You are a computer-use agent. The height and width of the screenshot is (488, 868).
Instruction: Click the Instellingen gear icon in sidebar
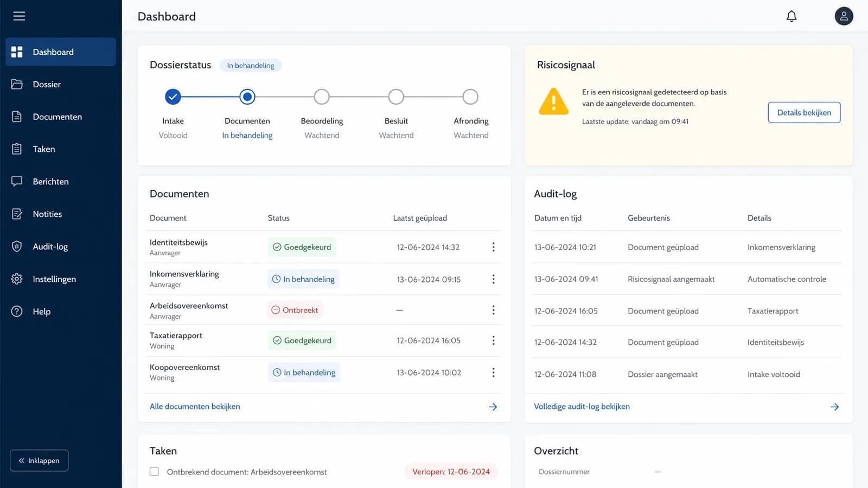pos(17,279)
